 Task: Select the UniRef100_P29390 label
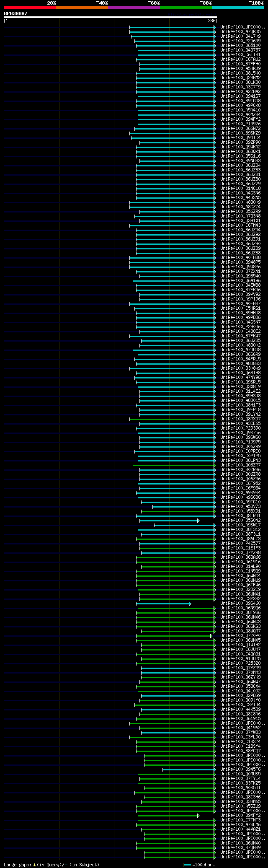(240, 428)
